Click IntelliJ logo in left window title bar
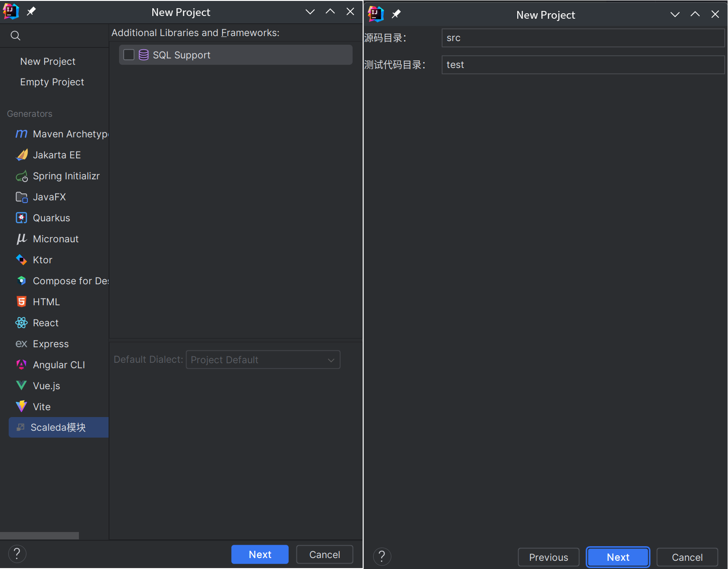This screenshot has height=569, width=728. [x=11, y=11]
